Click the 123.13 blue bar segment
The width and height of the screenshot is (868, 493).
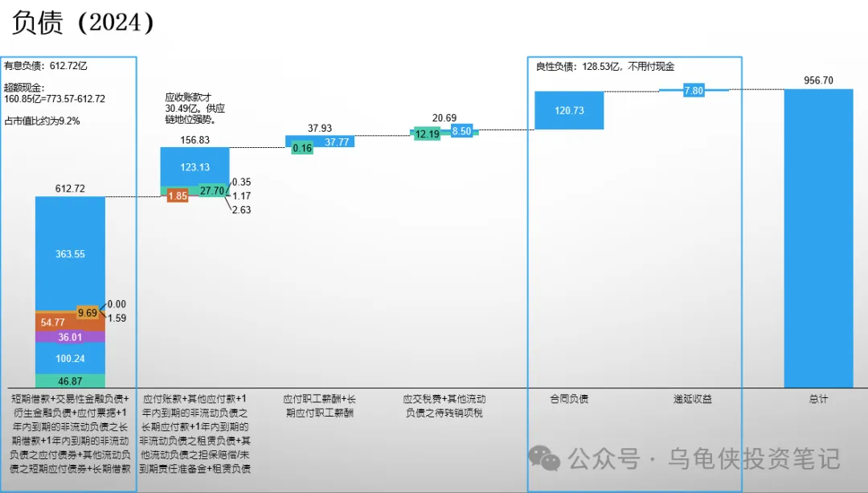[x=194, y=166]
